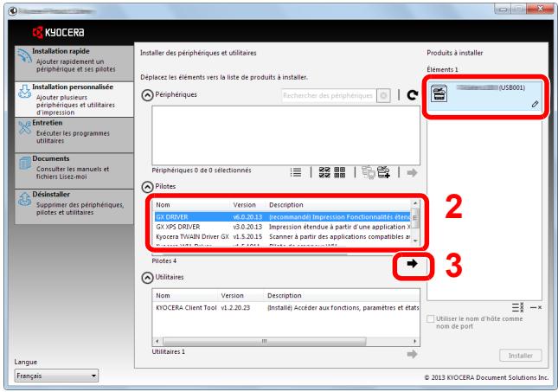Select GX XPS DRIVER row
558x392 pixels.
pos(283,227)
